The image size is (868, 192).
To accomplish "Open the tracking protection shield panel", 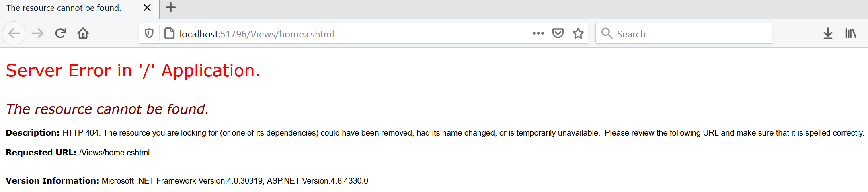I will 149,33.
